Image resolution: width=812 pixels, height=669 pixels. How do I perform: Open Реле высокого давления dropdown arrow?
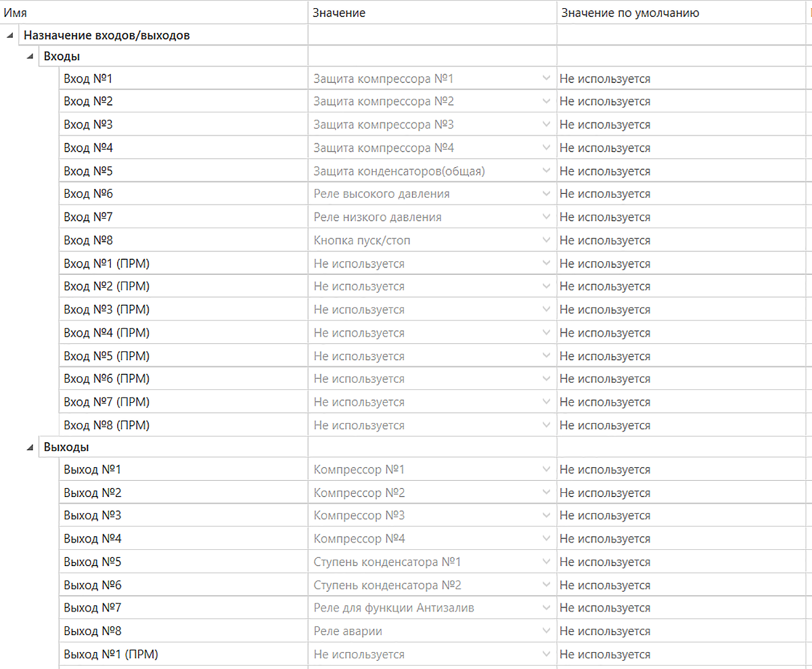pos(547,194)
